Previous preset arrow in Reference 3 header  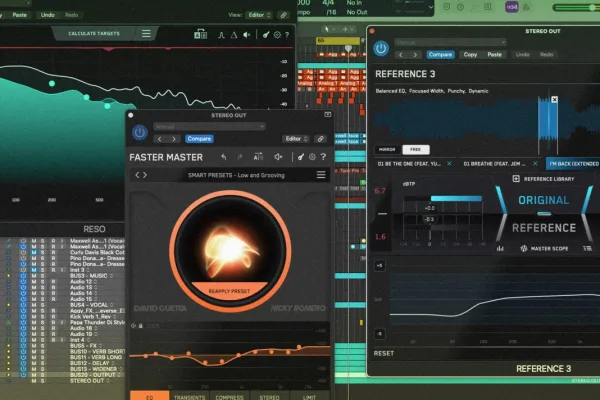click(401, 54)
